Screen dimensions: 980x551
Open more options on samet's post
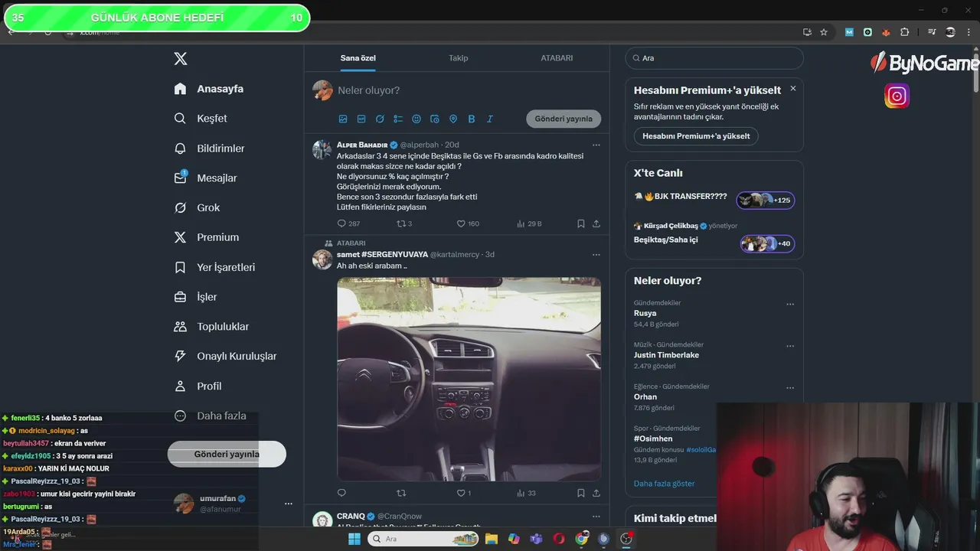click(596, 254)
